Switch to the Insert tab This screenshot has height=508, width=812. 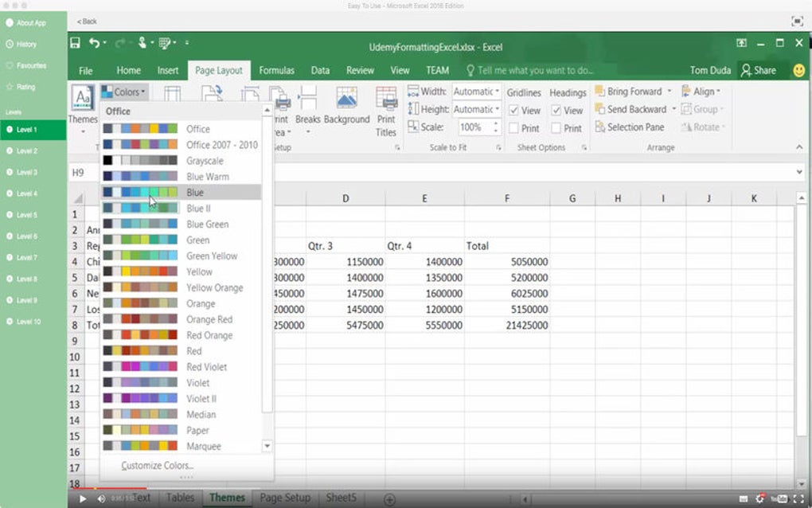pyautogui.click(x=168, y=70)
